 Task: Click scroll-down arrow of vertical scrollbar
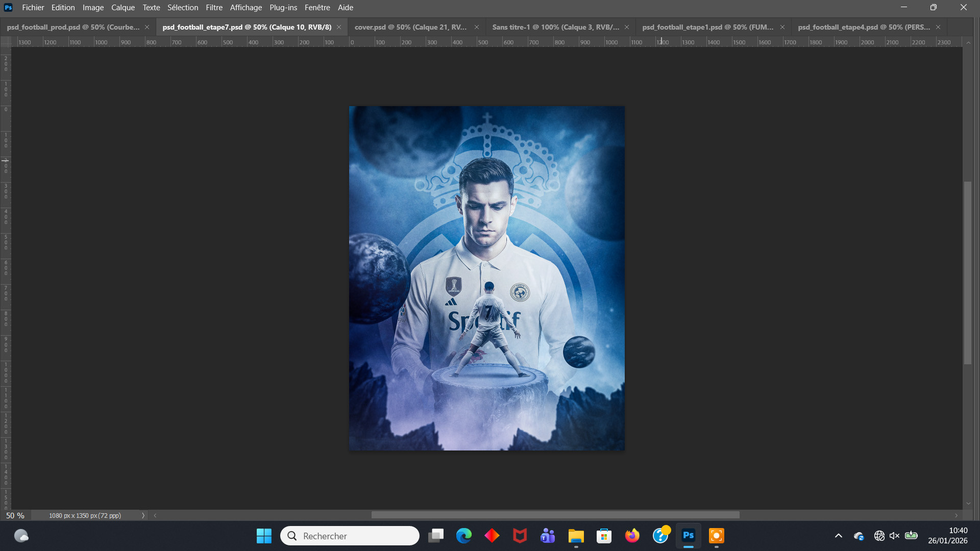[x=968, y=504]
